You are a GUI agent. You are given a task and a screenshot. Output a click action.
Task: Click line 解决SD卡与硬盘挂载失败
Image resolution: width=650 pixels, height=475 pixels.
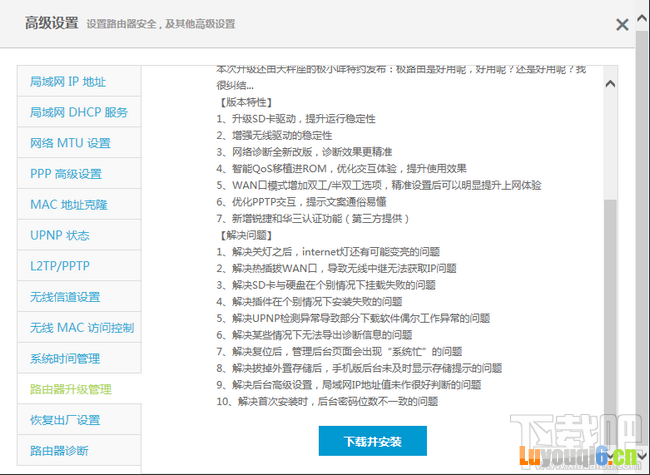326,285
